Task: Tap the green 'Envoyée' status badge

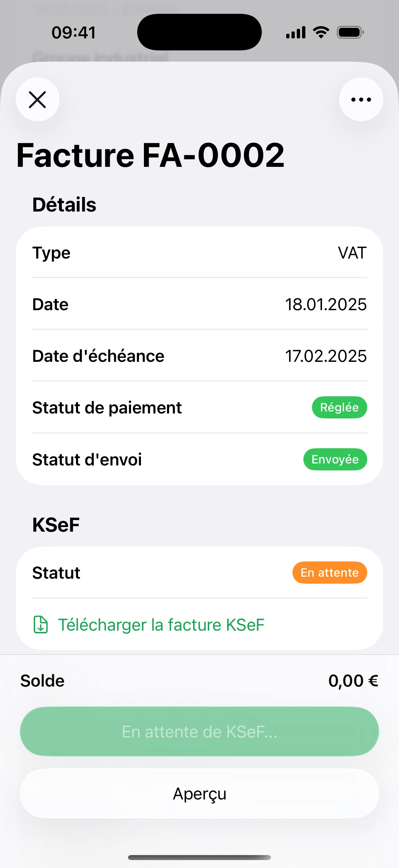Action: click(x=335, y=459)
